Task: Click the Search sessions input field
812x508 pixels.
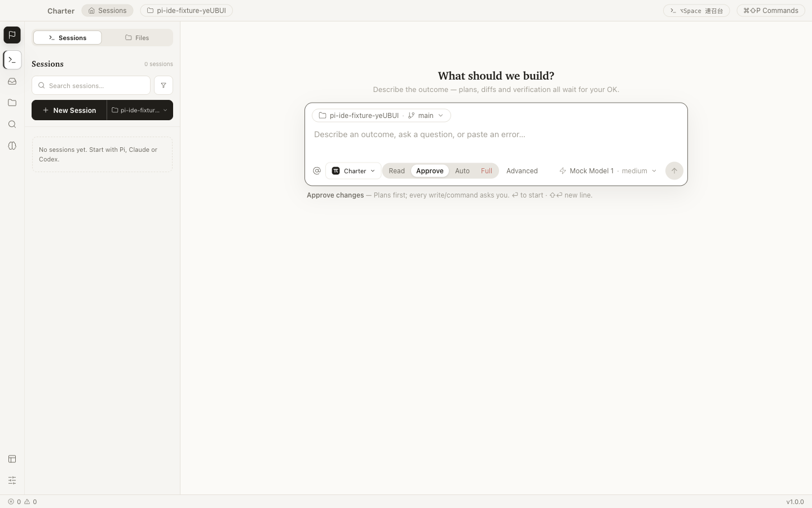Action: [91, 85]
